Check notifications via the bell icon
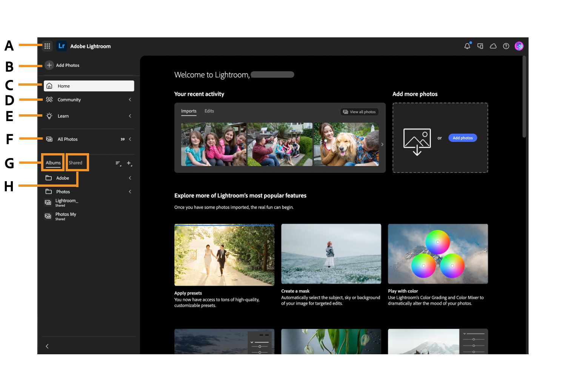This screenshot has height=392, width=566. (x=467, y=46)
